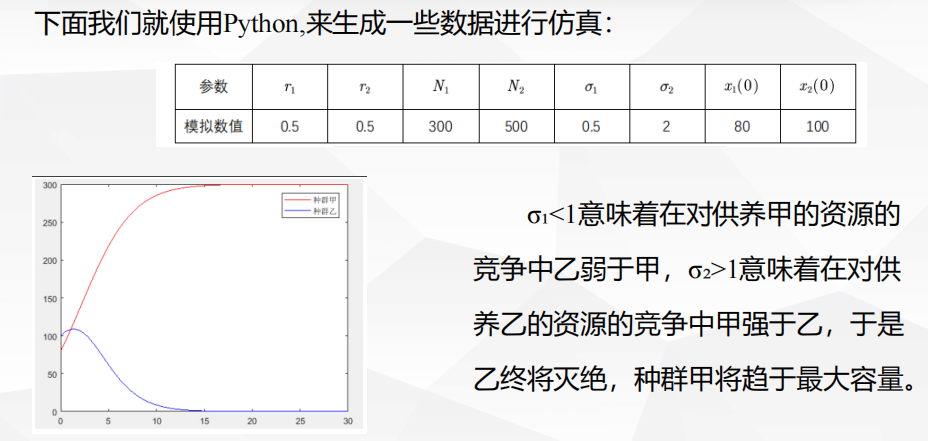928x441 pixels.
Task: Click the 250 tick on chart y-axis
Action: coord(50,223)
